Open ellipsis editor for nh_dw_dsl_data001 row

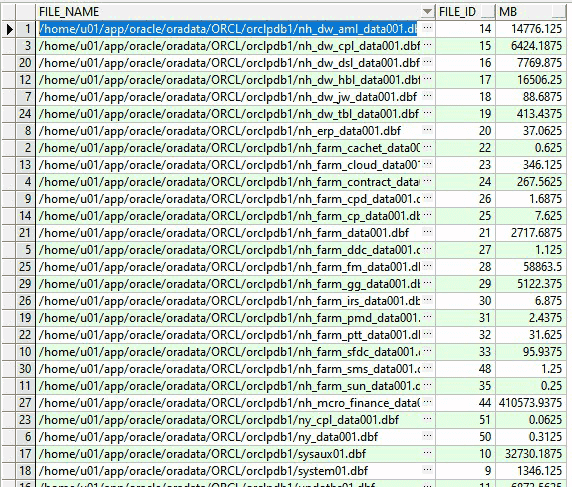tap(428, 63)
